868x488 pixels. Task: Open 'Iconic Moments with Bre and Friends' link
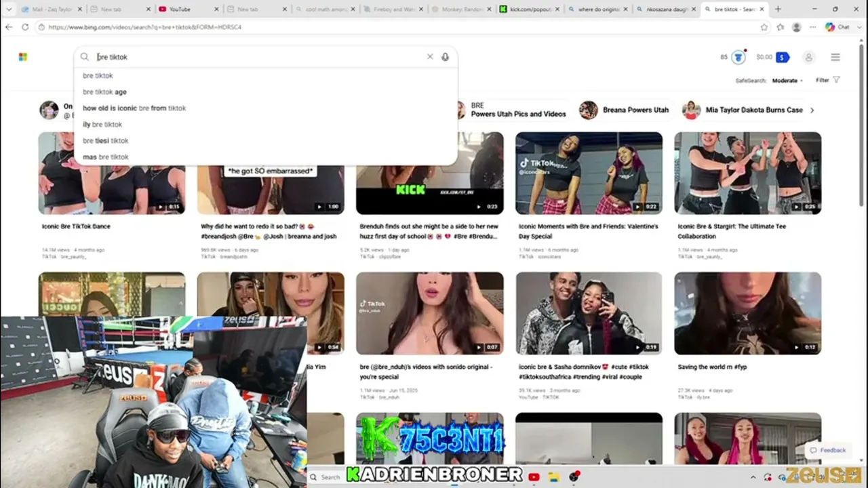click(588, 231)
